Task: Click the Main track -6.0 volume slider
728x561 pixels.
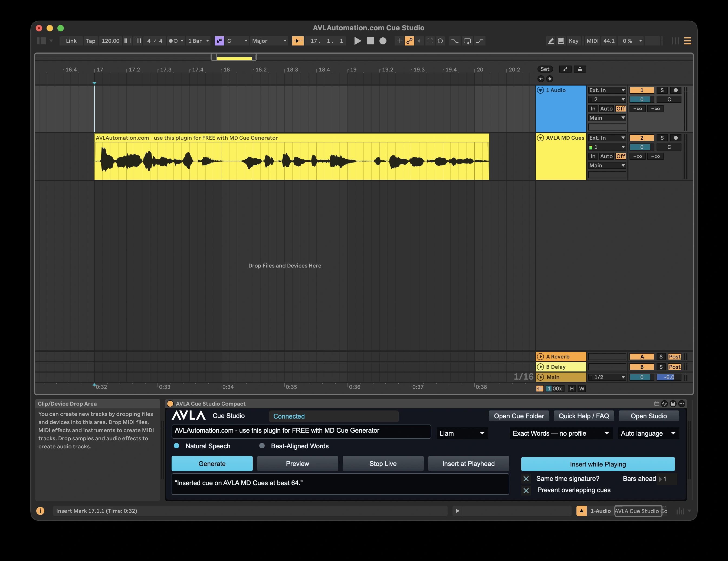Action: (x=669, y=377)
